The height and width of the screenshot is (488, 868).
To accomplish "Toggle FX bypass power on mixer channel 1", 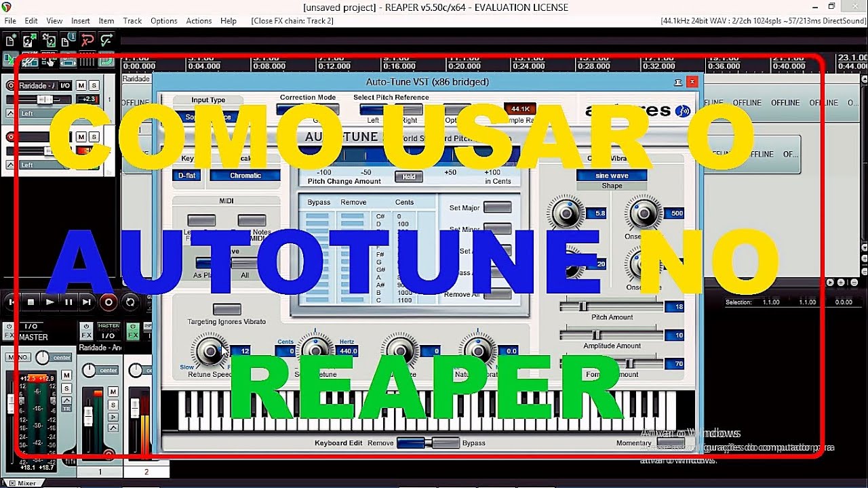I will (x=87, y=326).
